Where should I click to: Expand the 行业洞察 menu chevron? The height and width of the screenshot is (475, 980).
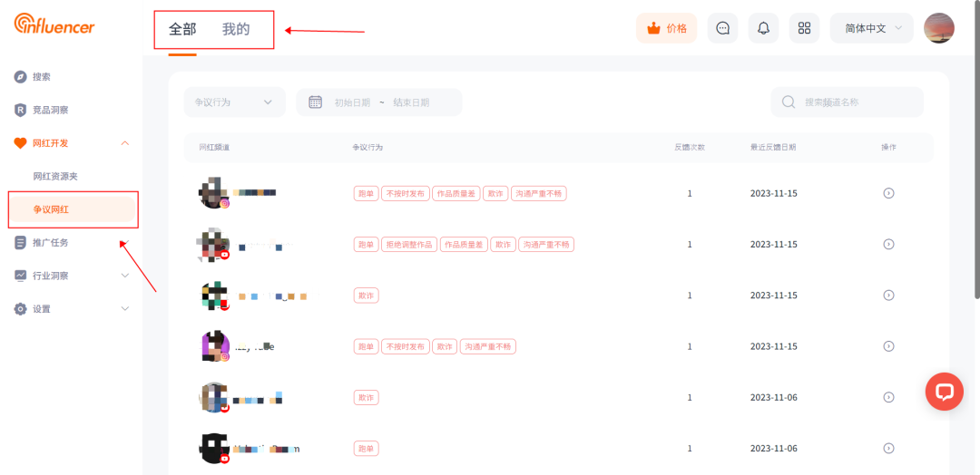(124, 276)
